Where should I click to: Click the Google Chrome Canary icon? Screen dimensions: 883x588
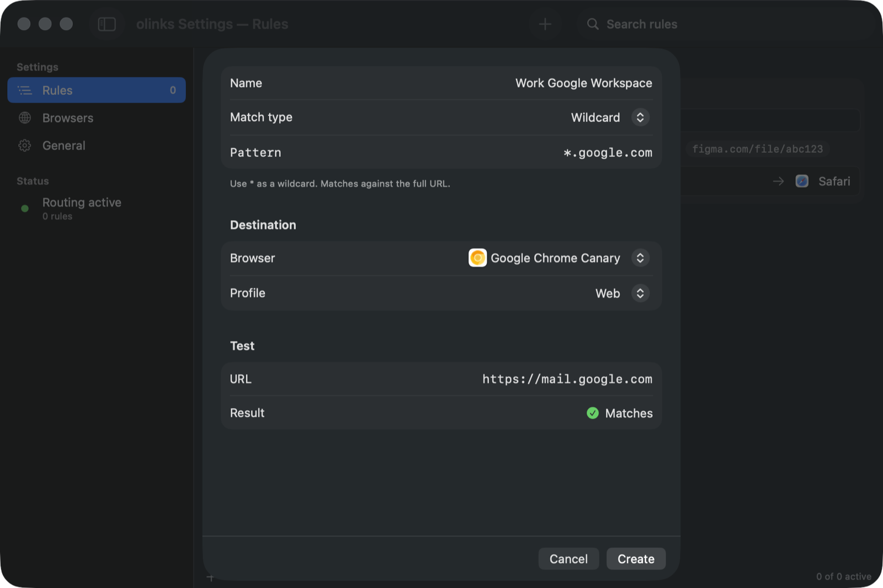point(477,258)
